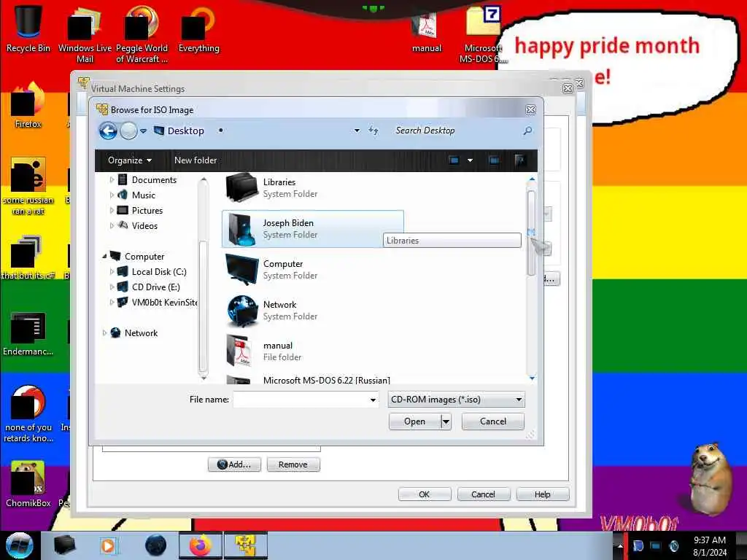This screenshot has width=747, height=560.
Task: Click the Open button
Action: click(x=414, y=421)
